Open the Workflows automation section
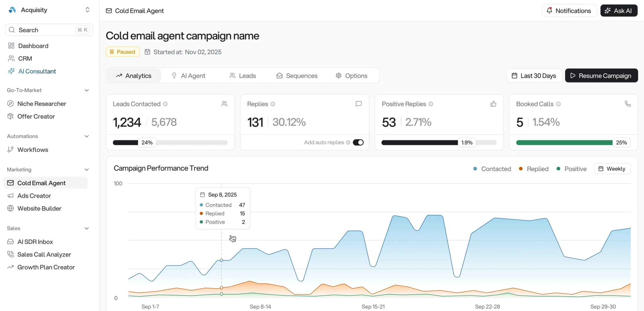This screenshot has height=311, width=644. click(32, 150)
